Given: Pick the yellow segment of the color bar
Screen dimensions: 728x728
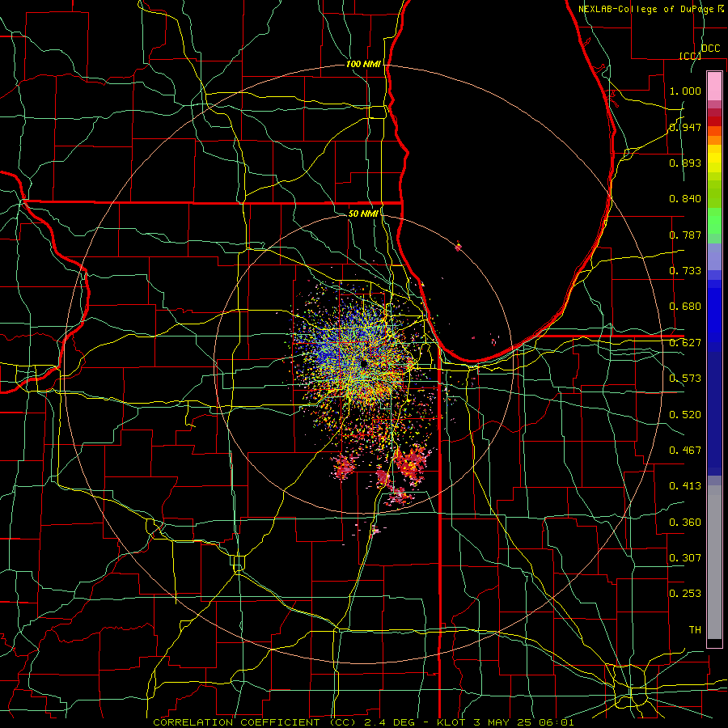Looking at the screenshot, I should (714, 159).
